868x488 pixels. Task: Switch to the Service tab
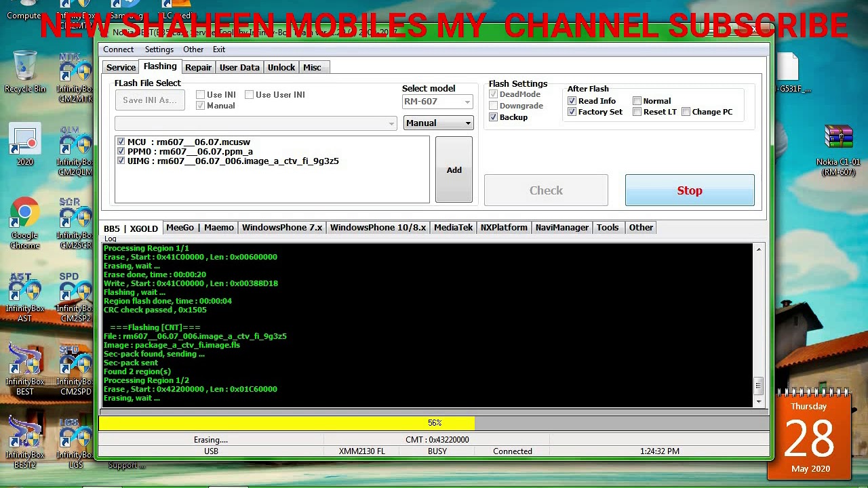pyautogui.click(x=121, y=67)
